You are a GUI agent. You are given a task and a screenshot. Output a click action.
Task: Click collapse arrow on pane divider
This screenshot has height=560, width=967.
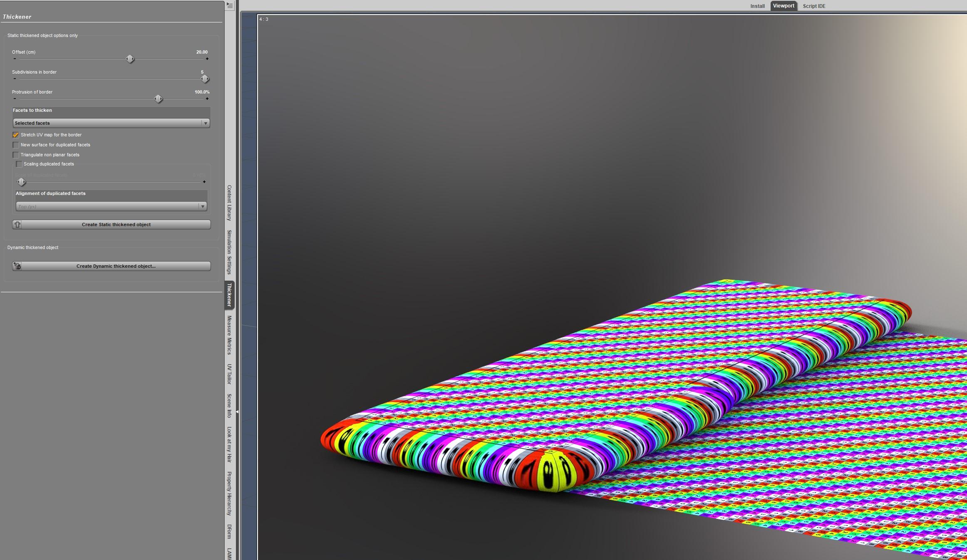pos(237,412)
